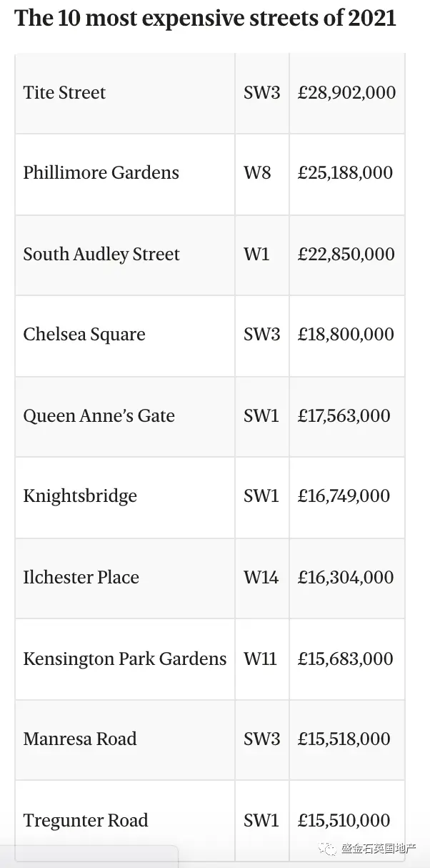Click the £28,902,000 price cell
430x868 pixels.
[x=347, y=93]
